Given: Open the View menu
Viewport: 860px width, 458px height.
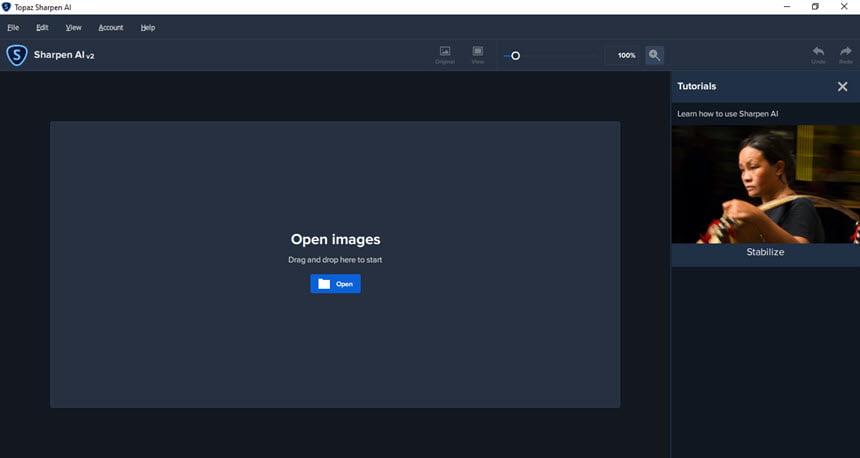Looking at the screenshot, I should pos(73,27).
